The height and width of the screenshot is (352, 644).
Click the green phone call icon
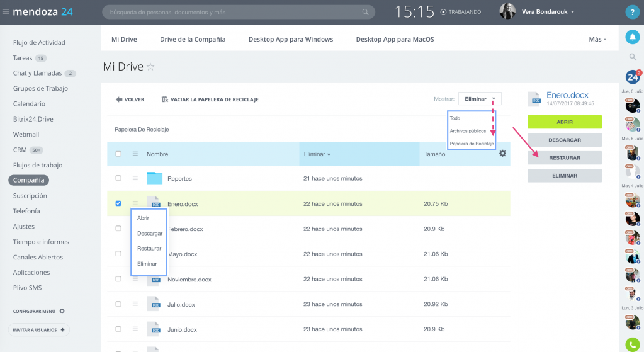pos(633,344)
